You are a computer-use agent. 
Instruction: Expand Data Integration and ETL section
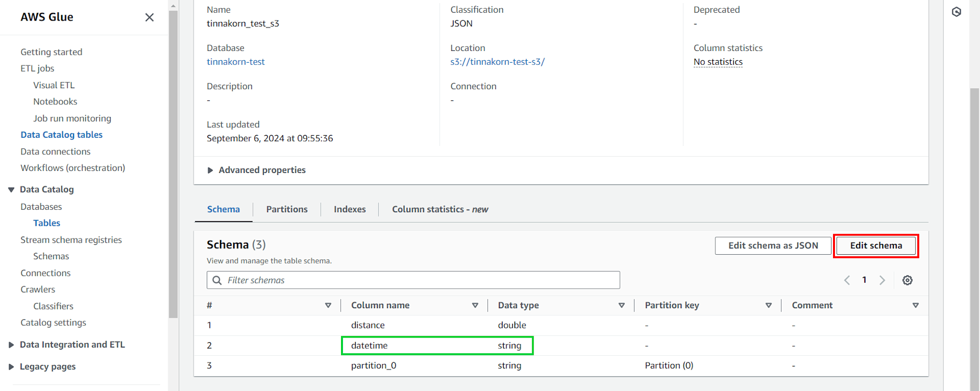pos(11,345)
